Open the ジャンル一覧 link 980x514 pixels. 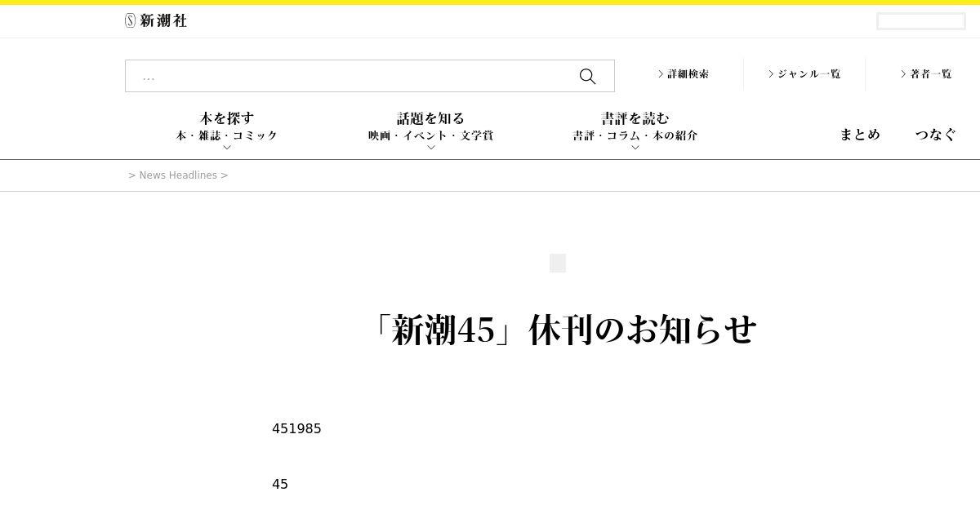(804, 73)
